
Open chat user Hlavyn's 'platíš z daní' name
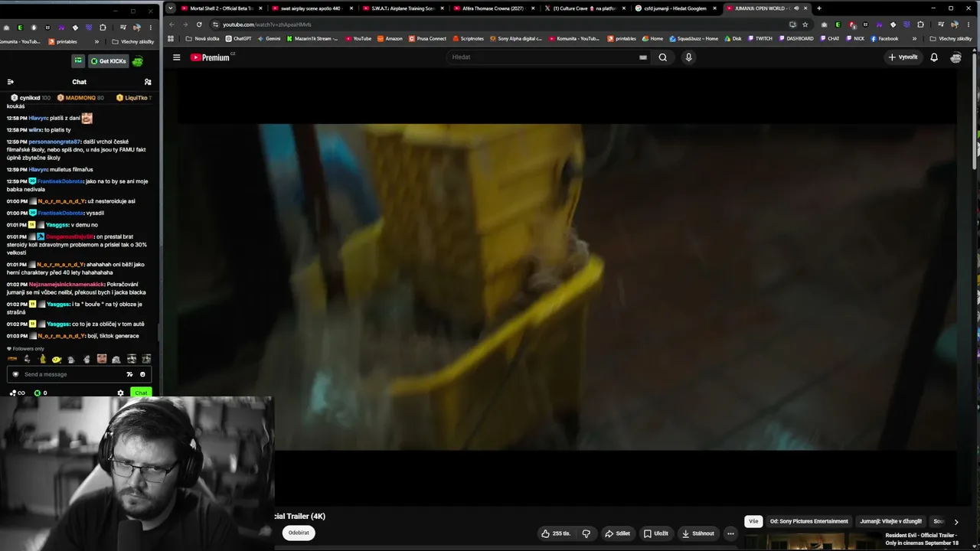tap(38, 118)
